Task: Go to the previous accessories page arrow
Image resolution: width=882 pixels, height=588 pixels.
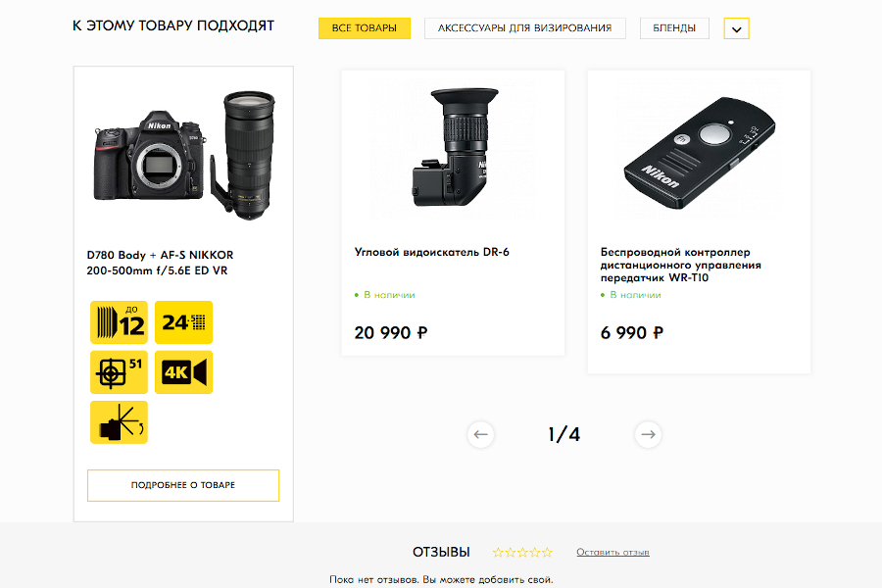Action: [481, 434]
